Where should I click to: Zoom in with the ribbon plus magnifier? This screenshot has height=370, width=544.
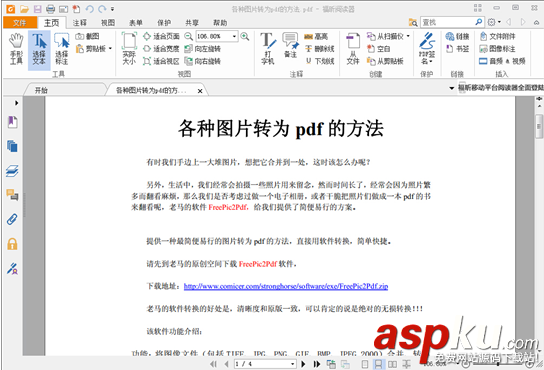coord(245,36)
